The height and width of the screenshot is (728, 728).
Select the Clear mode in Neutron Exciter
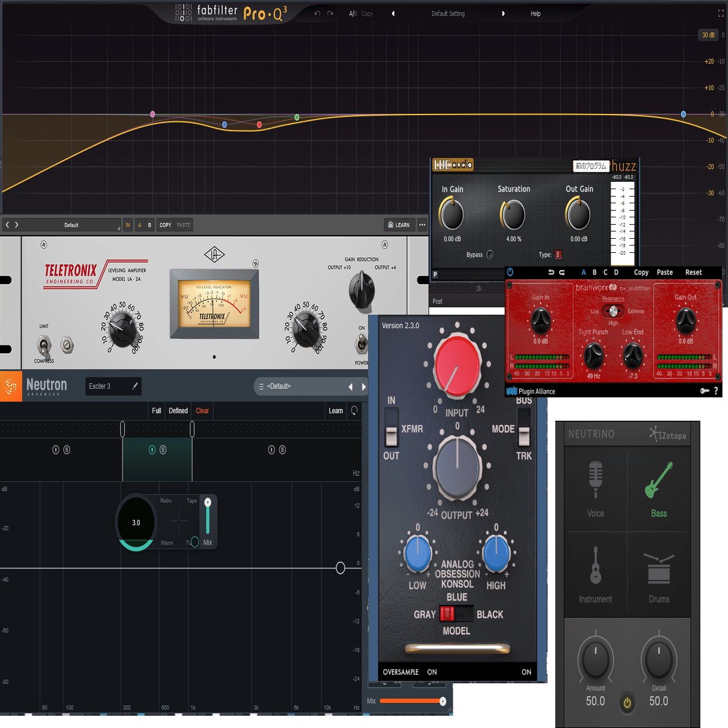tap(202, 411)
